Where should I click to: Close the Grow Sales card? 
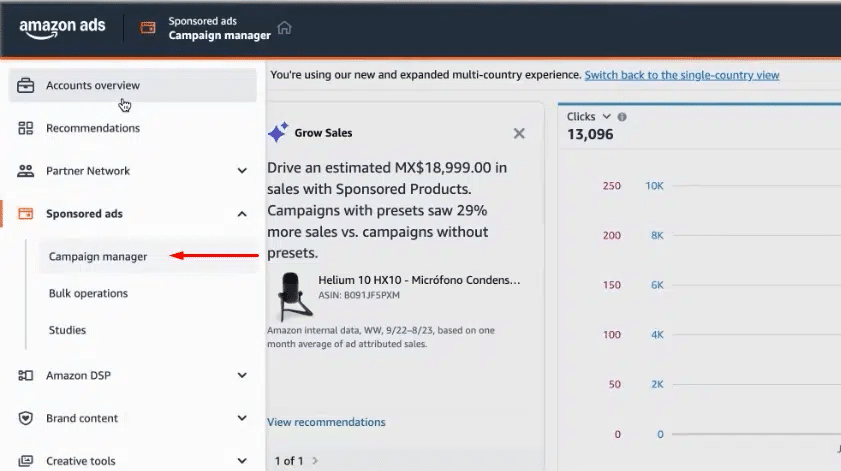(x=519, y=133)
